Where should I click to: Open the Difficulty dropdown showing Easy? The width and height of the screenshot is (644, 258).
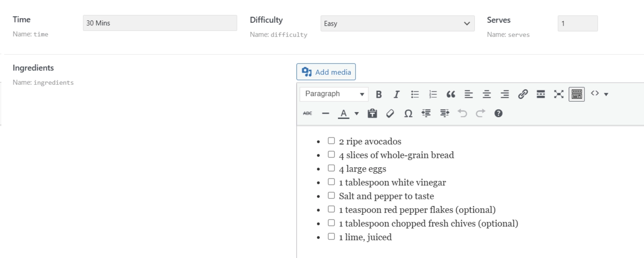pos(397,23)
